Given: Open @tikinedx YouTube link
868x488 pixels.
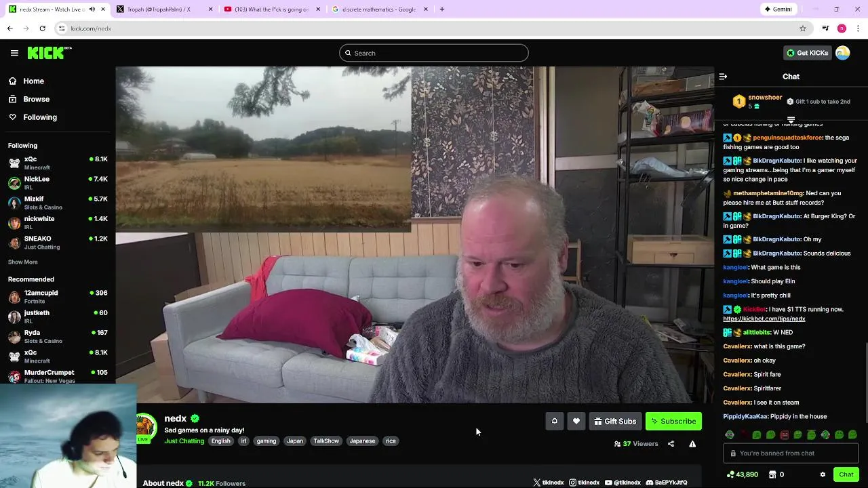Looking at the screenshot, I should tap(623, 483).
